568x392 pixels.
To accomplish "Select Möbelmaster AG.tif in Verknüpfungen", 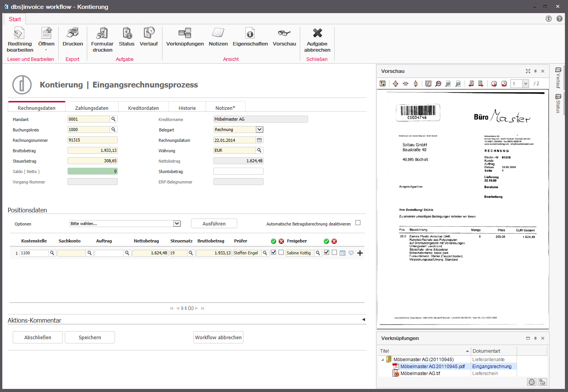I will [x=420, y=373].
